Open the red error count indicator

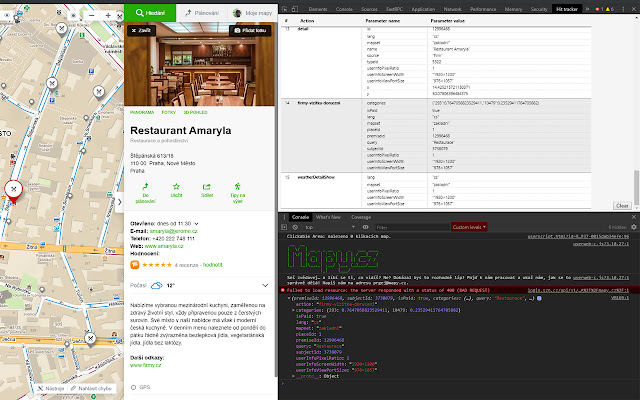pyautogui.click(x=600, y=9)
